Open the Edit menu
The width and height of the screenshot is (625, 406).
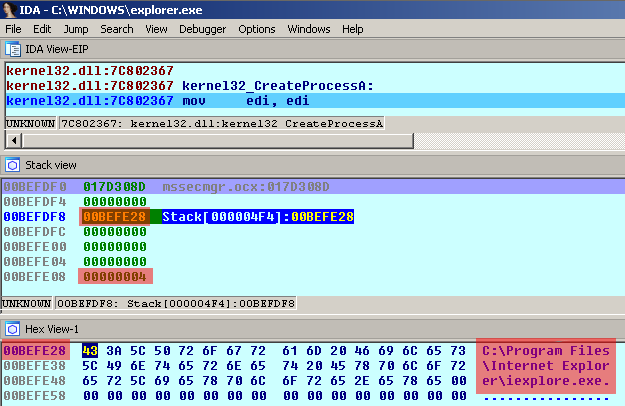point(41,29)
